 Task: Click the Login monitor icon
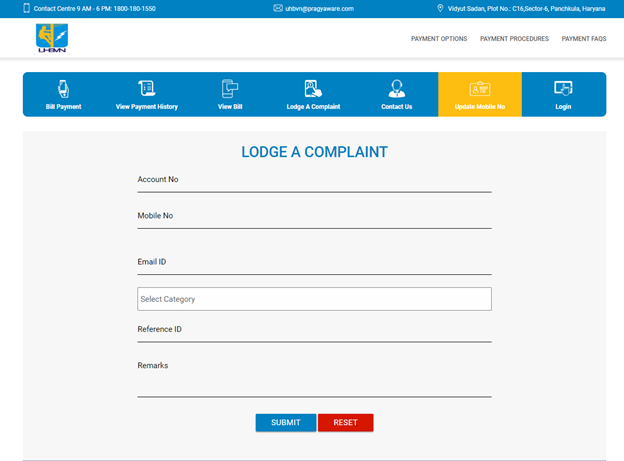point(563,88)
